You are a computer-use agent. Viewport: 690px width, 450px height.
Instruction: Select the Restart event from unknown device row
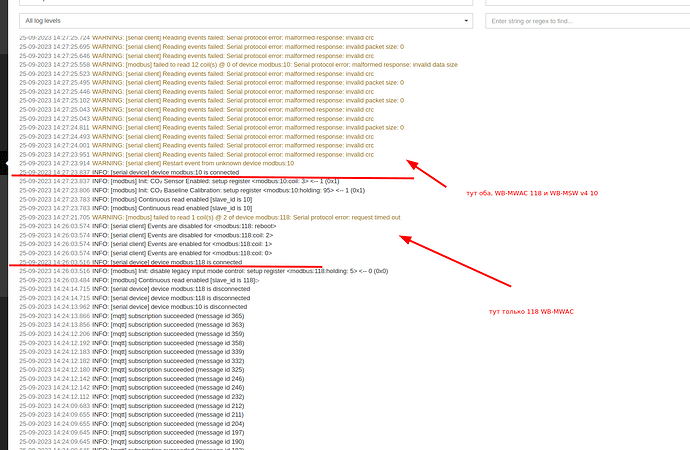(157, 163)
